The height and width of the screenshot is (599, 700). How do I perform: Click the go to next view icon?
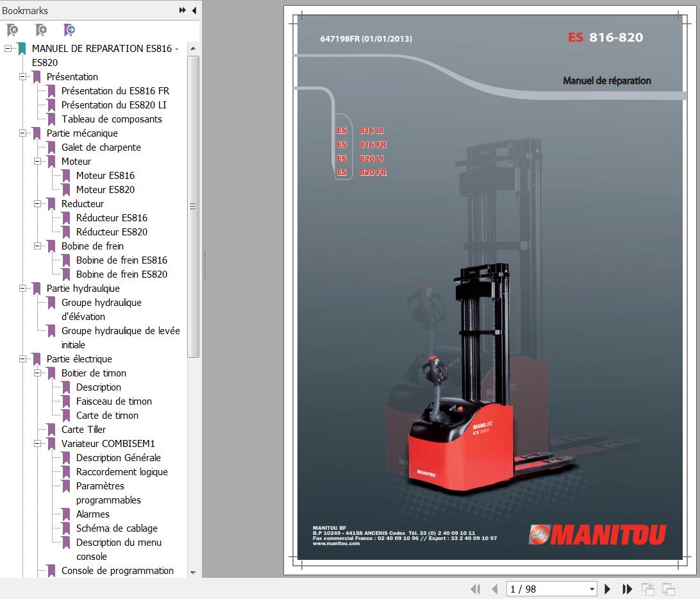[669, 589]
